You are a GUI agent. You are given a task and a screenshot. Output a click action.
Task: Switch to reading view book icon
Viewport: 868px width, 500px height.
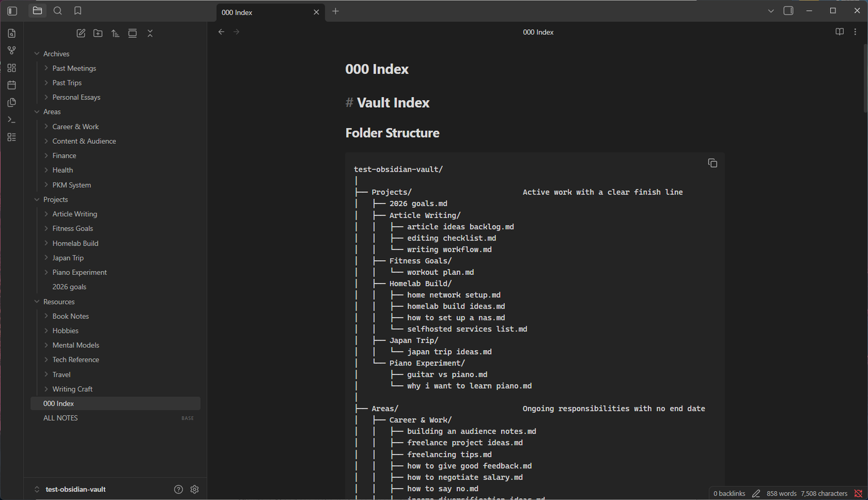tap(840, 32)
